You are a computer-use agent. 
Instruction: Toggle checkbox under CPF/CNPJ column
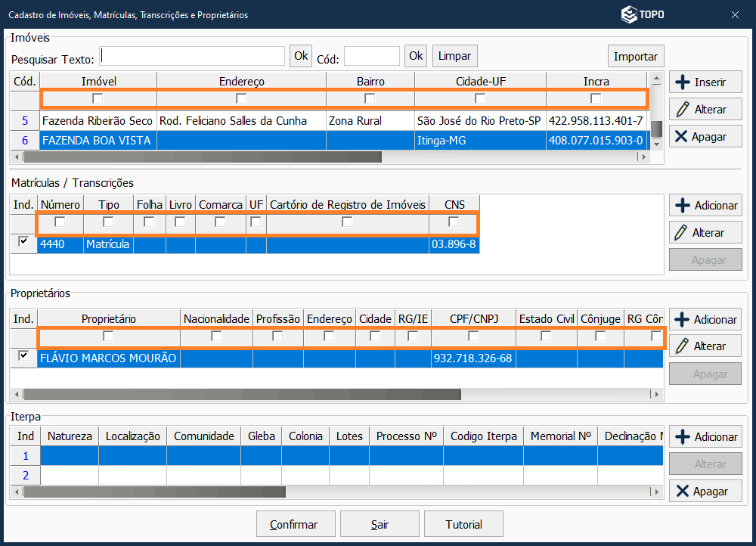pyautogui.click(x=473, y=336)
